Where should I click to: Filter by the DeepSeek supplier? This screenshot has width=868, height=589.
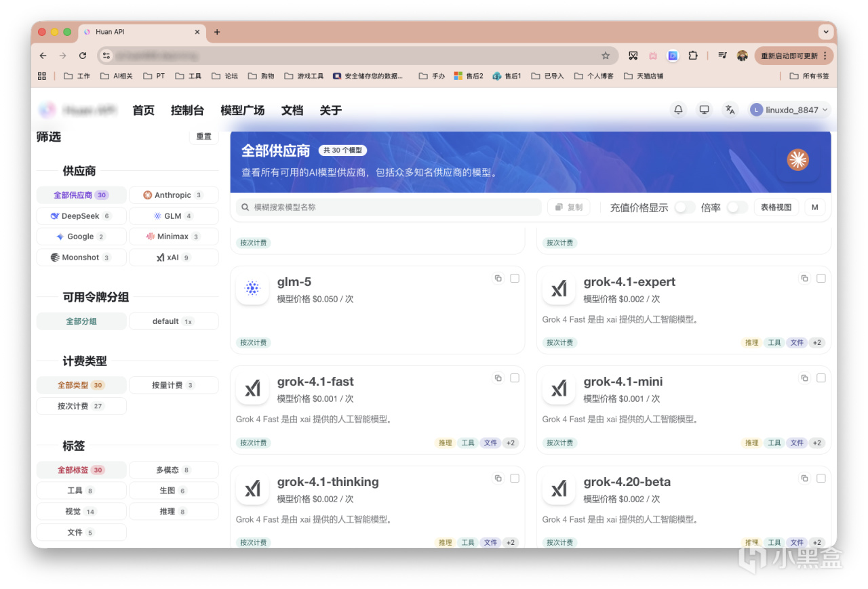81,216
